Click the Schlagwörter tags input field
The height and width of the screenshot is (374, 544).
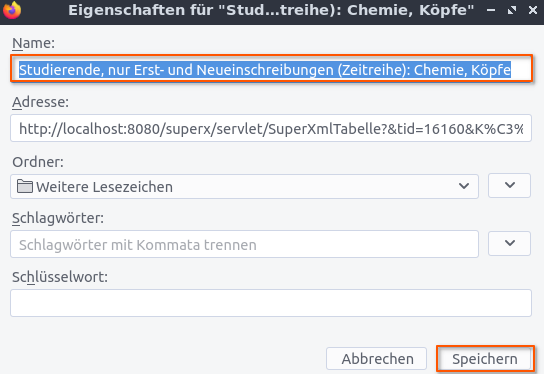coord(245,244)
